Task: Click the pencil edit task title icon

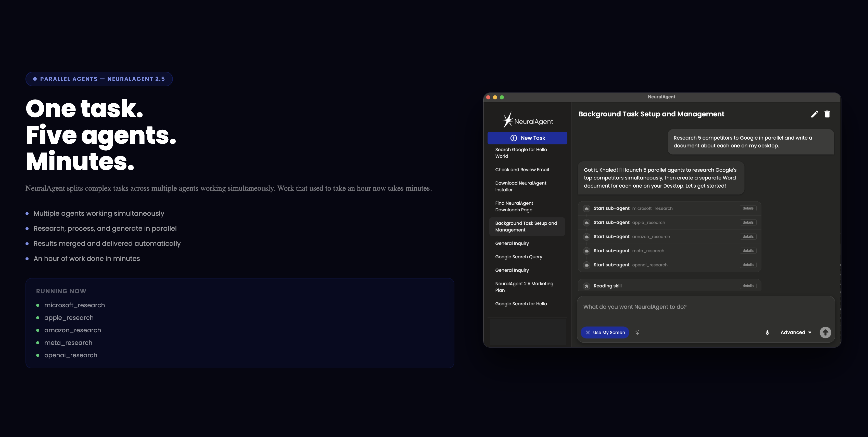Action: click(814, 114)
